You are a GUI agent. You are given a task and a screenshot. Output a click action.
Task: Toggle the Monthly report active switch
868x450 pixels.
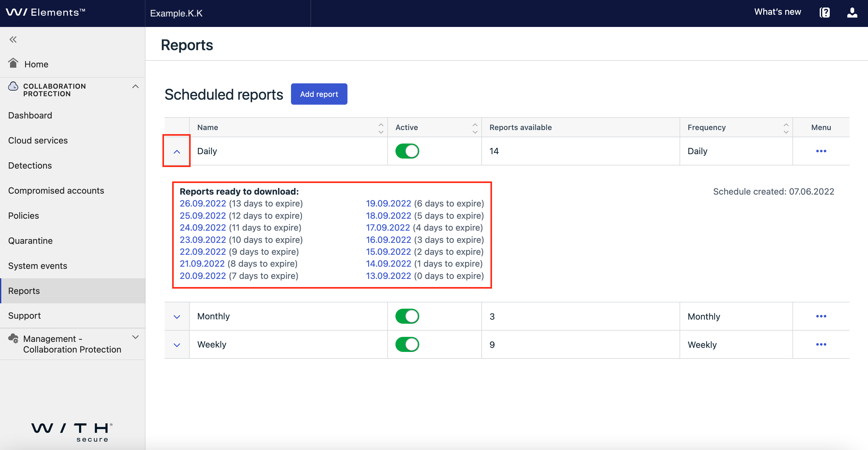tap(407, 316)
